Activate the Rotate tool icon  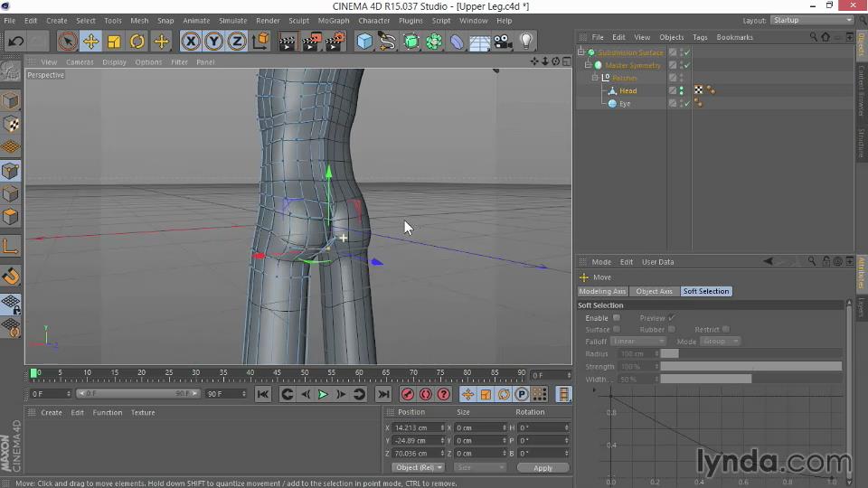(137, 41)
